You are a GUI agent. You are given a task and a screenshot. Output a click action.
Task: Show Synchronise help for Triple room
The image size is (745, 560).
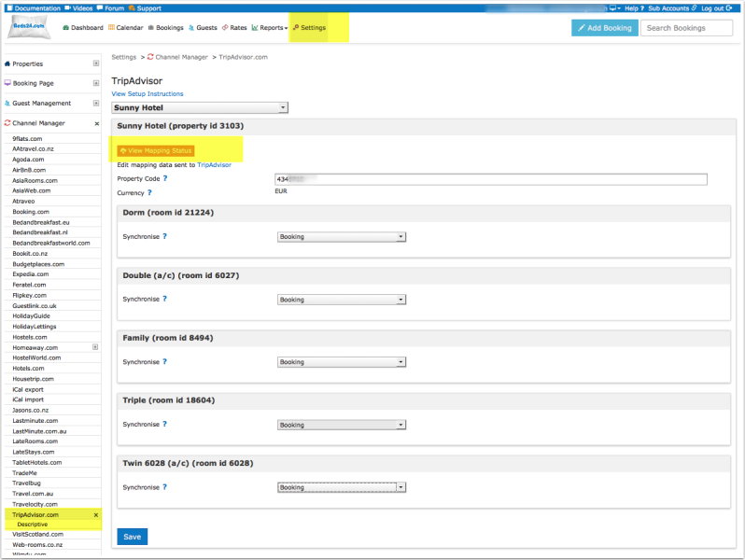[x=165, y=424]
